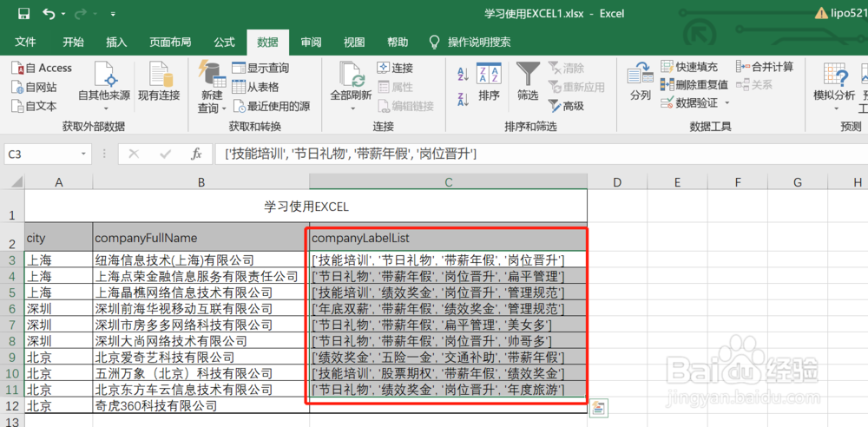Open the 排序 dialog
The image size is (868, 427).
(489, 82)
